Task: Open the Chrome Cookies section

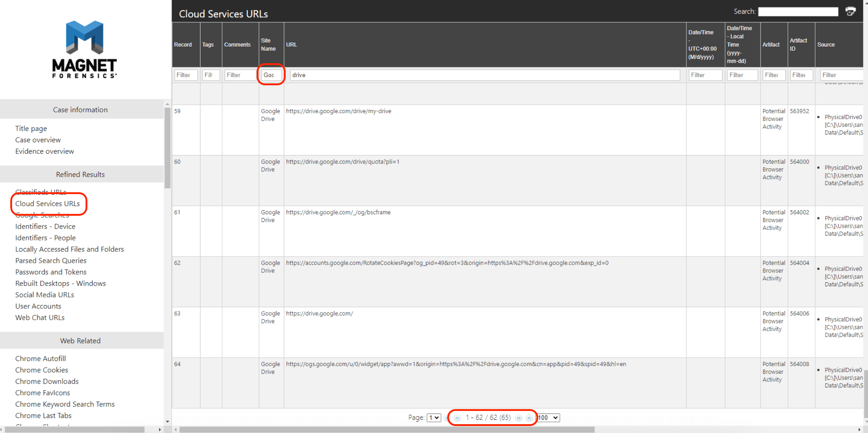Action: [41, 370]
